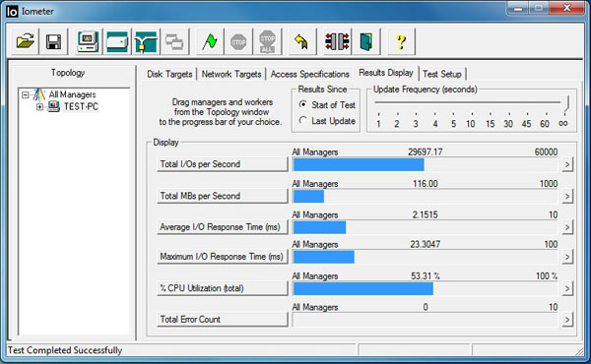Viewport: 591px width, 364px height.
Task: Click the Average I/O Response Time (ms) button
Action: [x=223, y=227]
